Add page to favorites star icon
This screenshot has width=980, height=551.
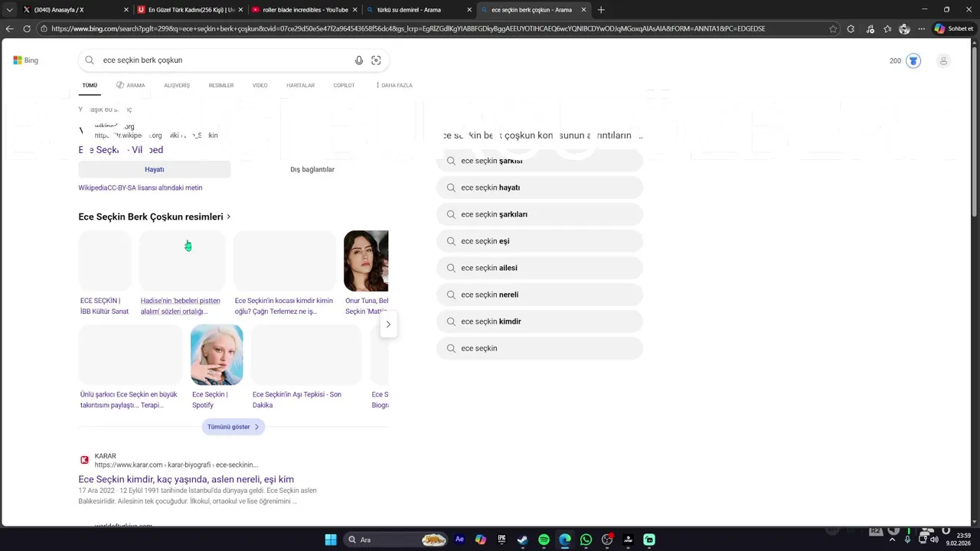pos(833,28)
